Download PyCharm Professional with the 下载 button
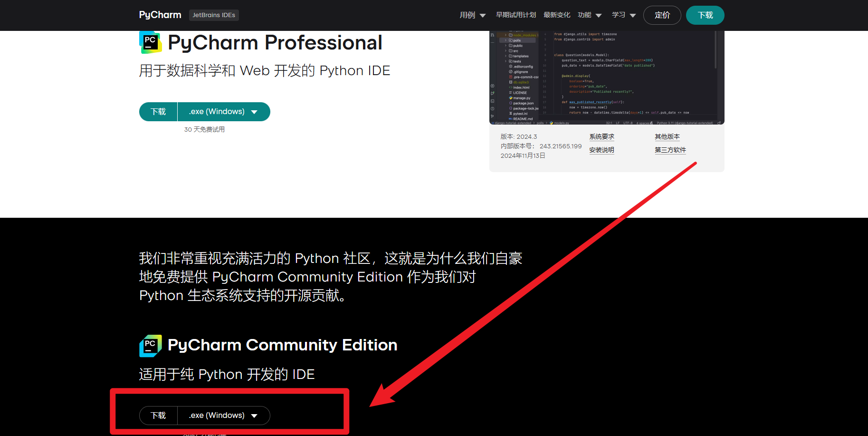 158,112
